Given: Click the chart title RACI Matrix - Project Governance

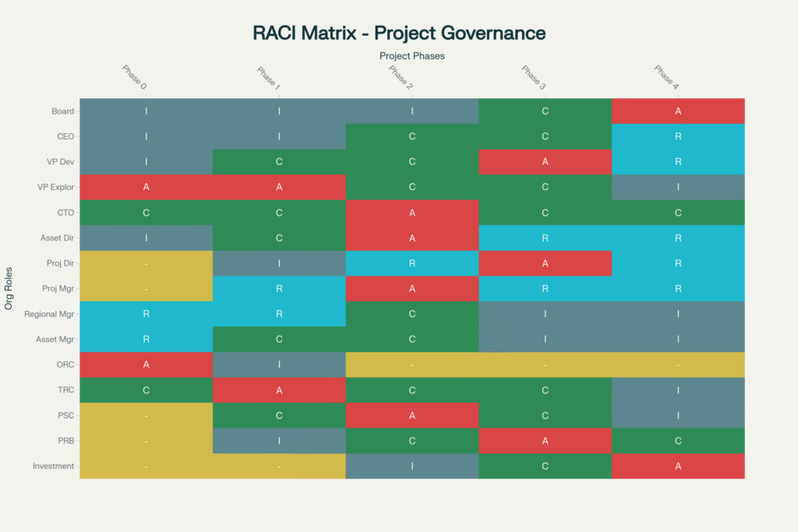Looking at the screenshot, I should 398,33.
